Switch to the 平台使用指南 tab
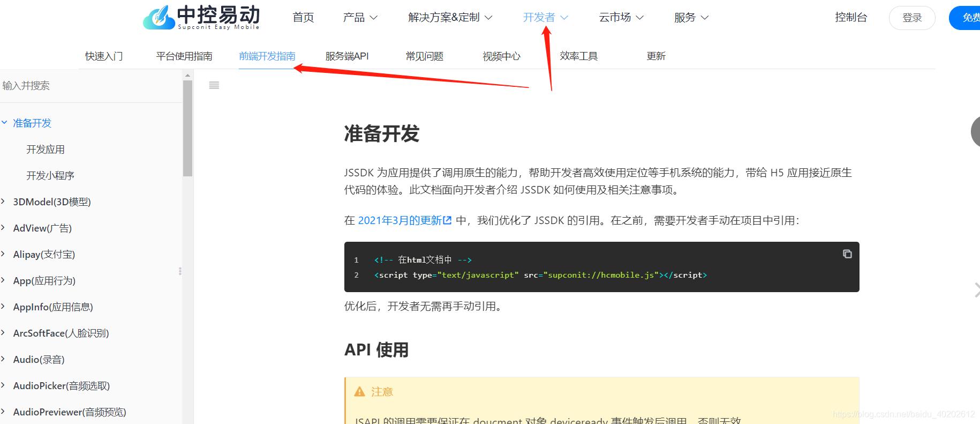 coord(184,56)
